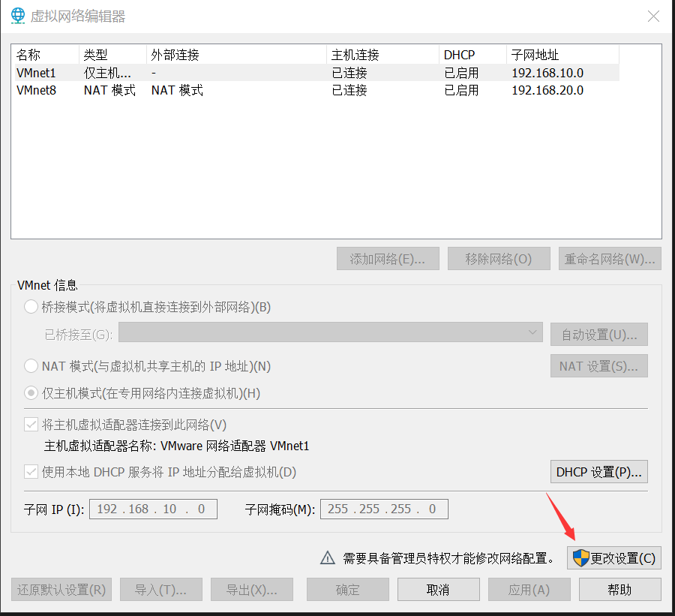Click 重命名网络(W)... button
This screenshot has height=616, width=675.
610,258
